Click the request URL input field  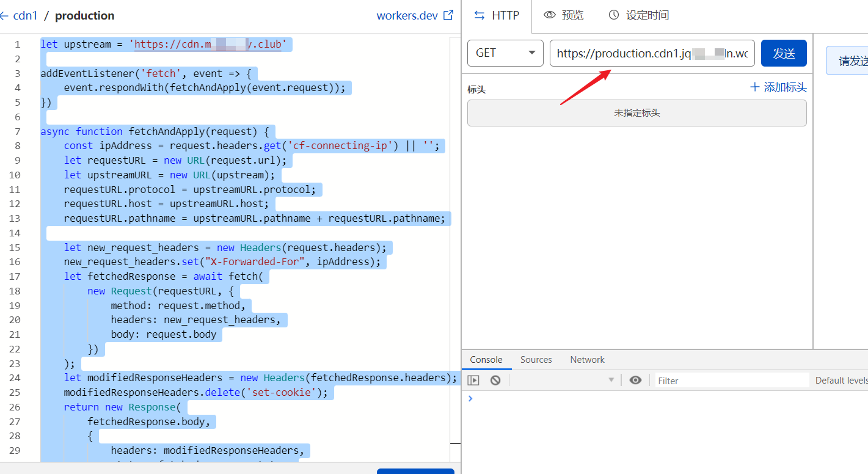[x=651, y=53]
